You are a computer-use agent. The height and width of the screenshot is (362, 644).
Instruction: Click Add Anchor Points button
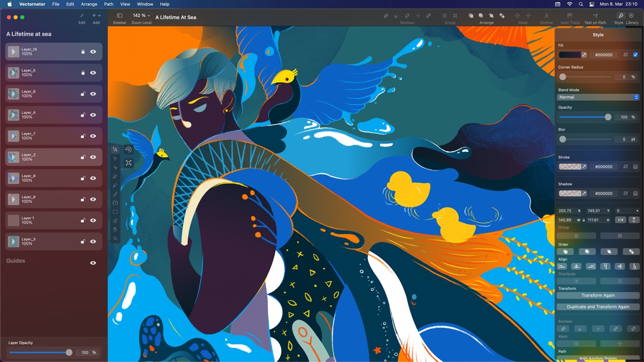click(x=598, y=358)
